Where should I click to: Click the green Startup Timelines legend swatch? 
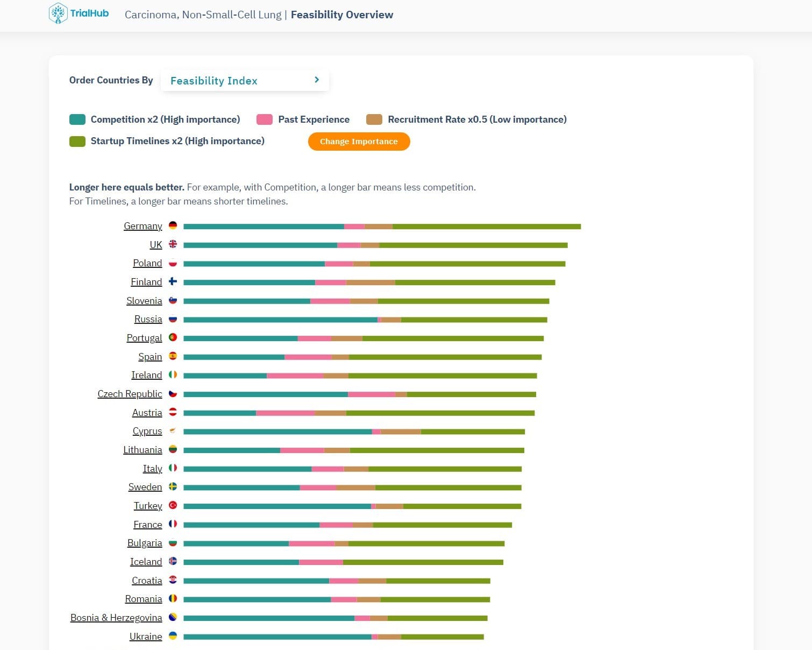[77, 142]
